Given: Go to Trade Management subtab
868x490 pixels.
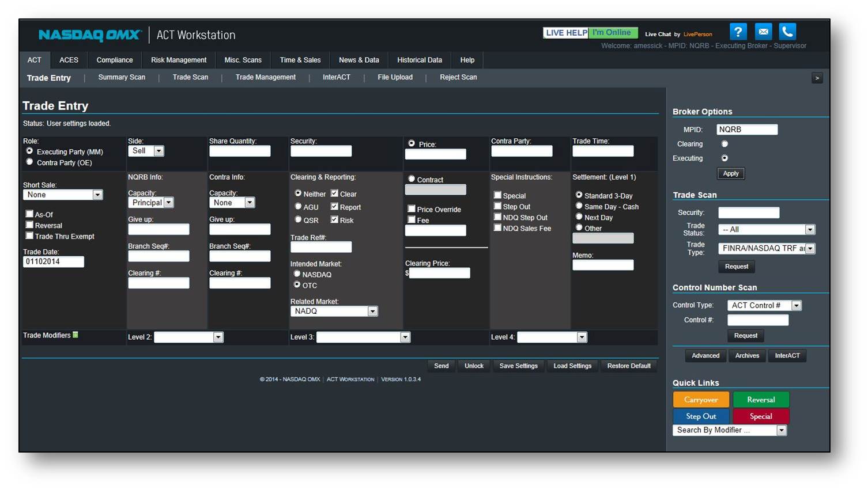Looking at the screenshot, I should (x=266, y=77).
